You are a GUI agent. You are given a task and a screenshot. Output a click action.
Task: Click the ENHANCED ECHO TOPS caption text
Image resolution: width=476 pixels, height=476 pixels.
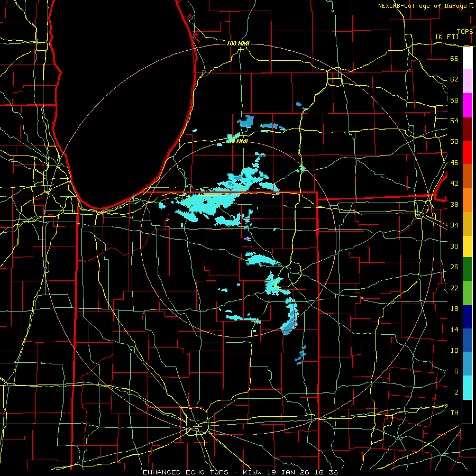(186, 472)
